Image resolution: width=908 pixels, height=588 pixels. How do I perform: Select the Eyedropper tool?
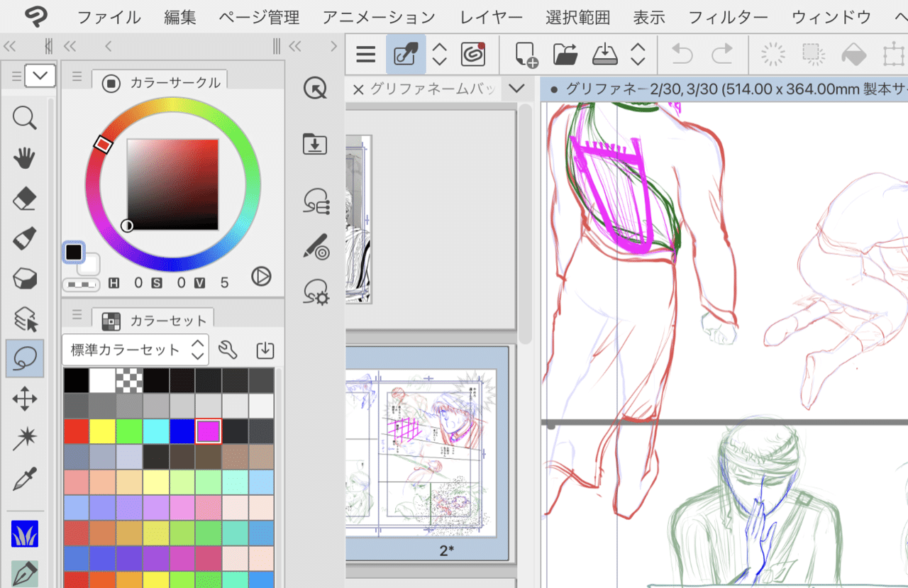click(25, 479)
